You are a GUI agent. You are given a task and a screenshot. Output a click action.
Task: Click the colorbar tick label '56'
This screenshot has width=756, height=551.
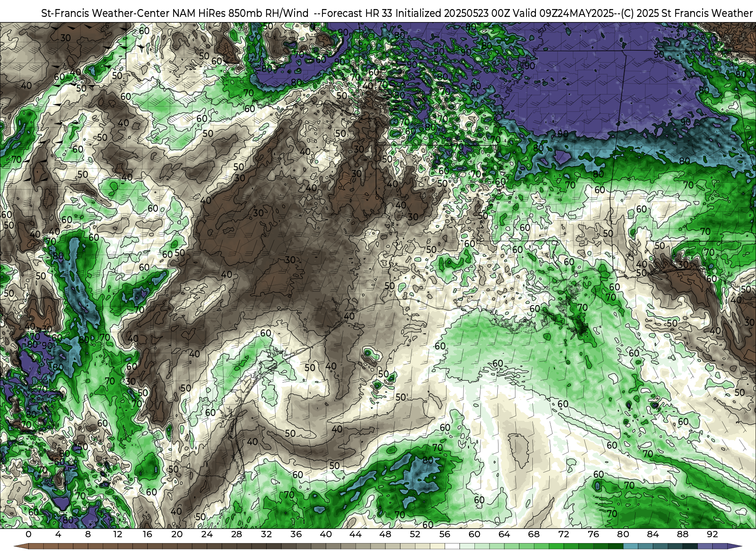(x=445, y=534)
